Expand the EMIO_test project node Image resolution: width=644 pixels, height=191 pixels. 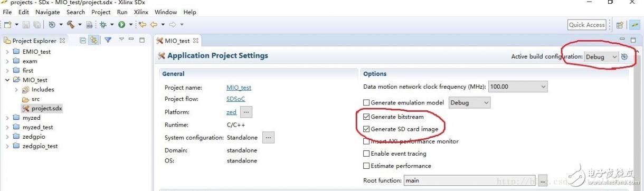[x=7, y=52]
